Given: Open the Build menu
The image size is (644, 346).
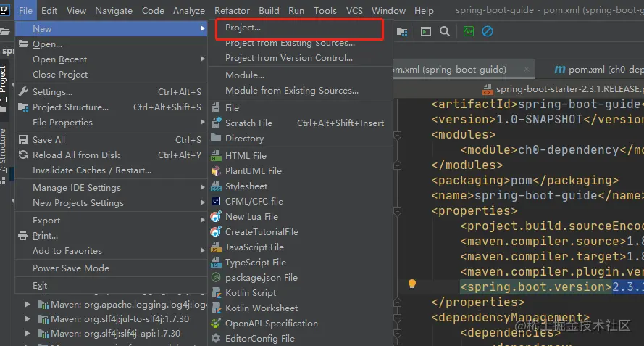Looking at the screenshot, I should pos(269,11).
